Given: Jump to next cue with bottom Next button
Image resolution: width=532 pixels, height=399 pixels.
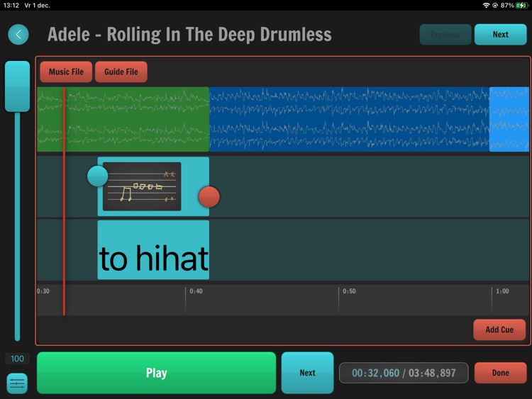Looking at the screenshot, I should coord(307,373).
